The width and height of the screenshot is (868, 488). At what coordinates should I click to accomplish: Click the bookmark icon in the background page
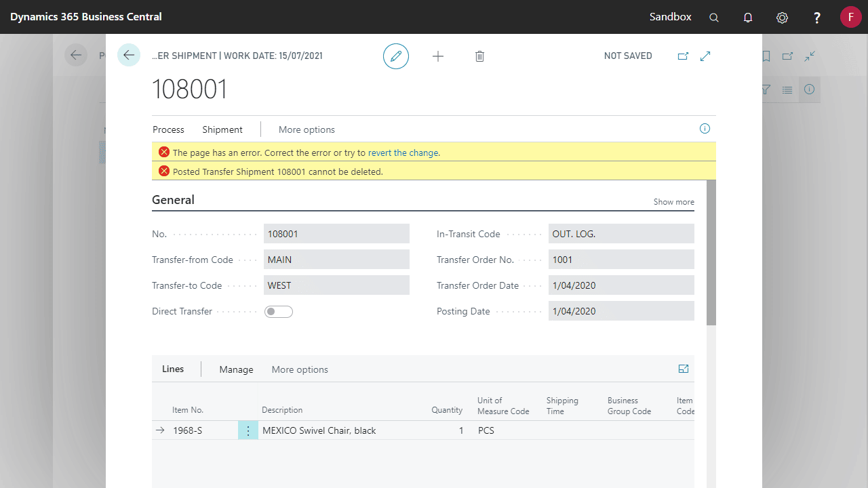766,56
